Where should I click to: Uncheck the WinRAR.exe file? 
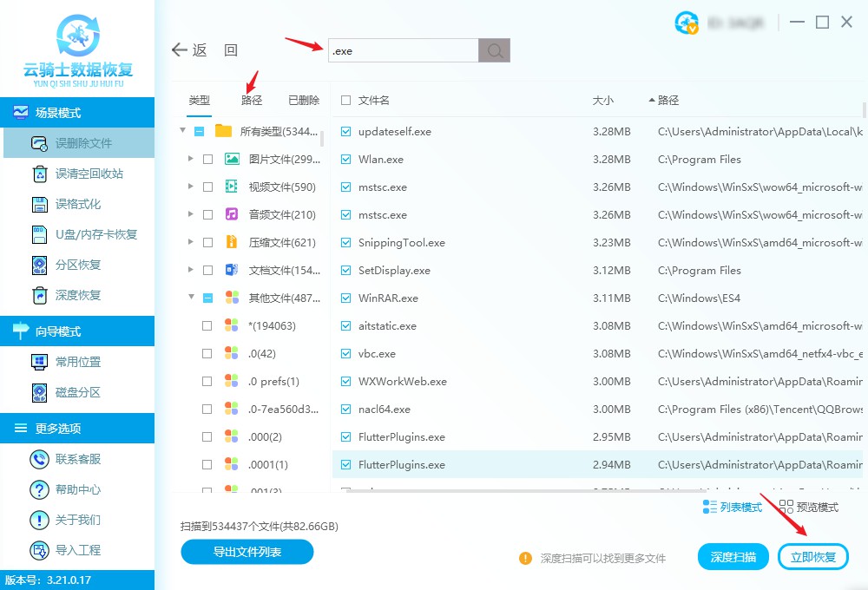pyautogui.click(x=345, y=298)
